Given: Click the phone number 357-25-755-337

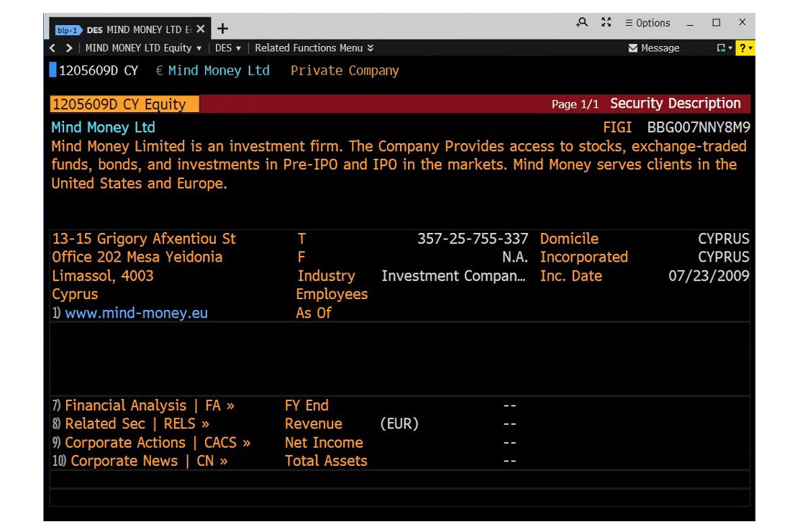Looking at the screenshot, I should (473, 239).
